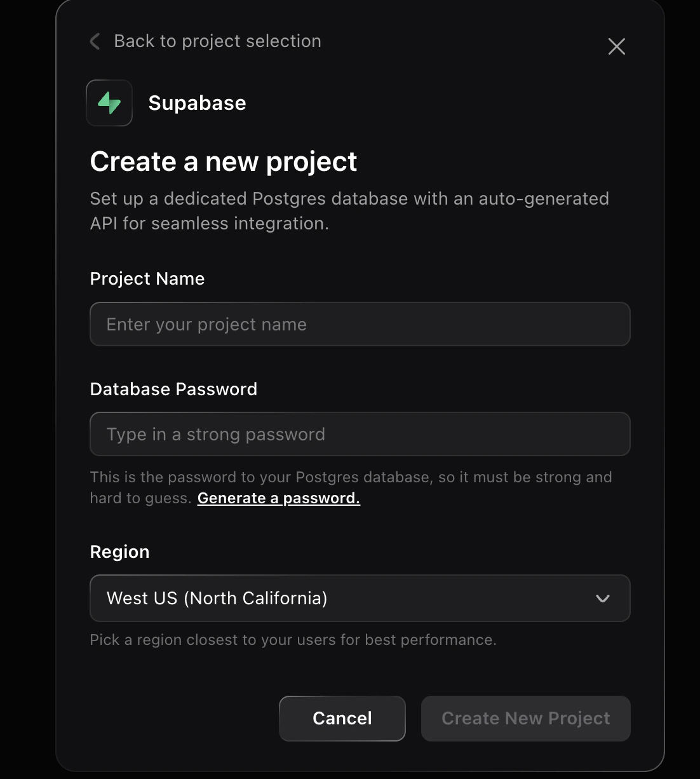Click the Region section label
This screenshot has width=700, height=779.
tap(119, 552)
